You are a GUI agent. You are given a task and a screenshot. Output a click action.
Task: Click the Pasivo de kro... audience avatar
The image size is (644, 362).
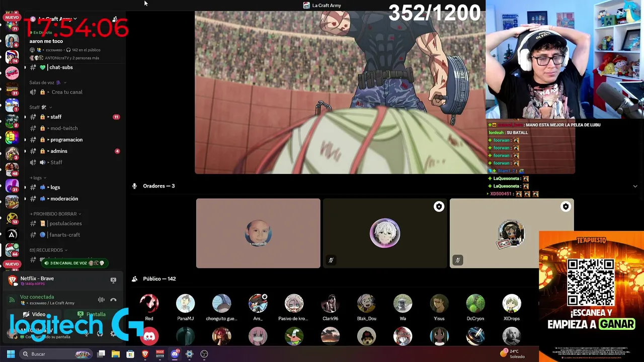[294, 304]
